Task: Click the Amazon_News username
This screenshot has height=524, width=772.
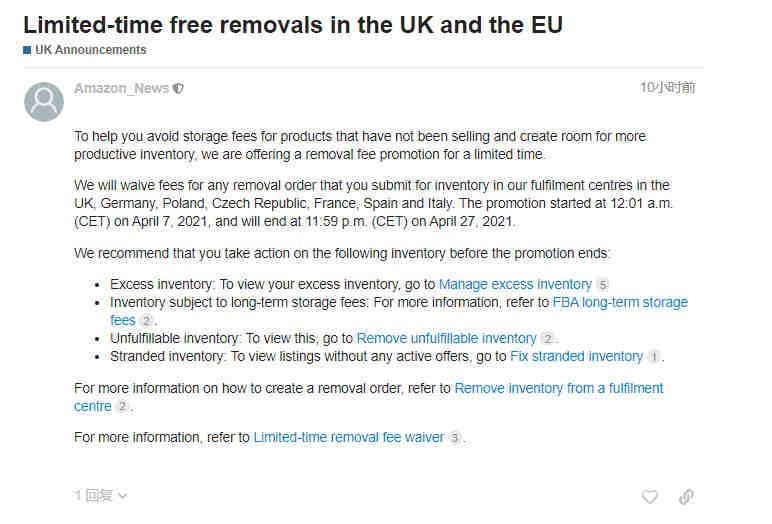Action: tap(121, 88)
